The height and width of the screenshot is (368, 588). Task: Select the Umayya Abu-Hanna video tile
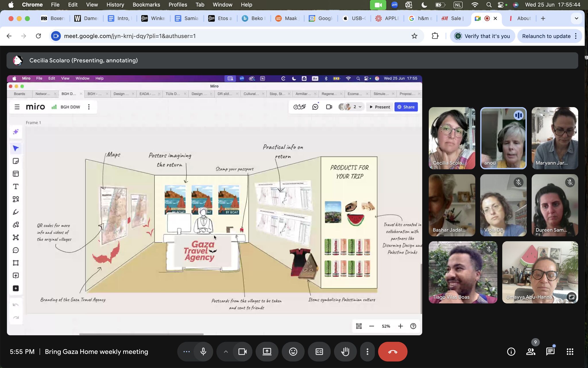(x=540, y=272)
